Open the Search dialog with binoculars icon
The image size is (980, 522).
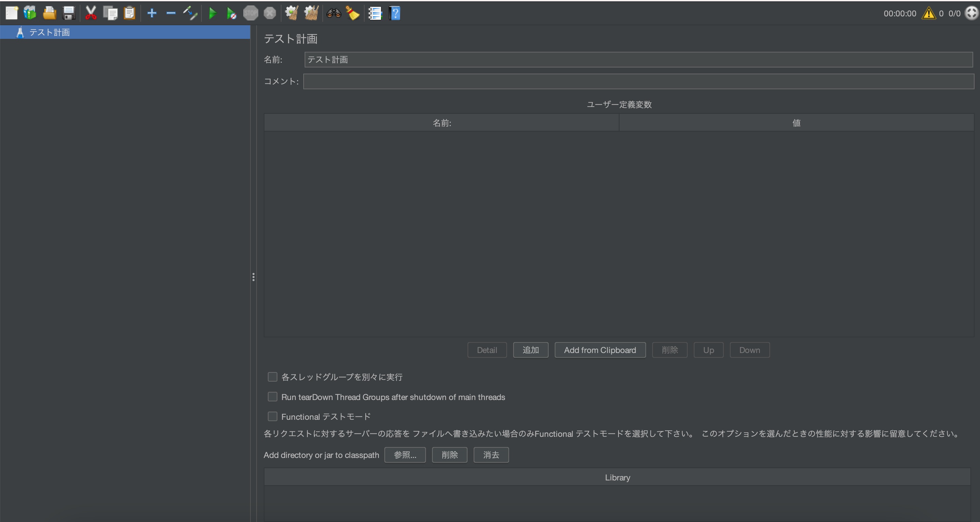[333, 13]
